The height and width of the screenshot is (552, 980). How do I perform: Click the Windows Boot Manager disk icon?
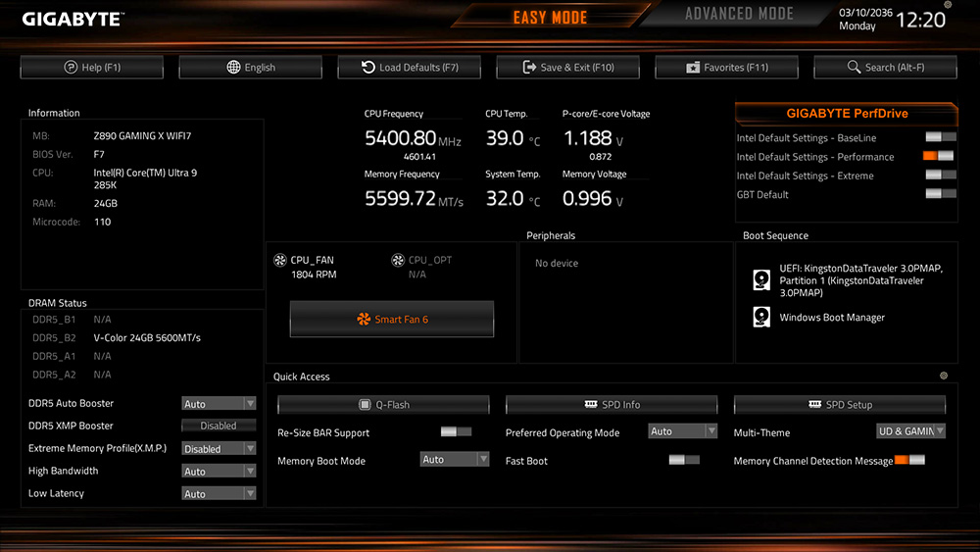point(761,317)
